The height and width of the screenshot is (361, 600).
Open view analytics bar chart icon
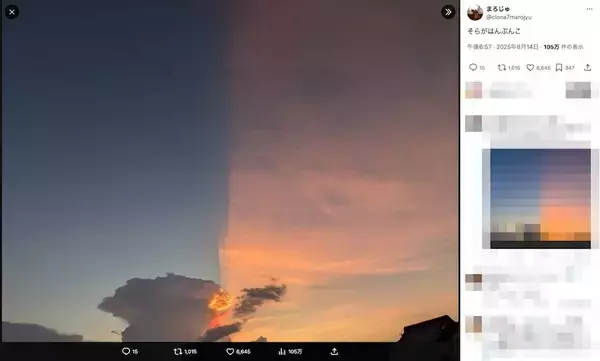[282, 351]
